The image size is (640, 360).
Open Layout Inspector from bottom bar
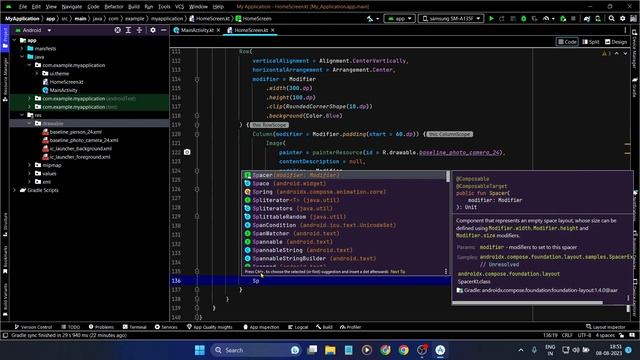pyautogui.click(x=606, y=327)
